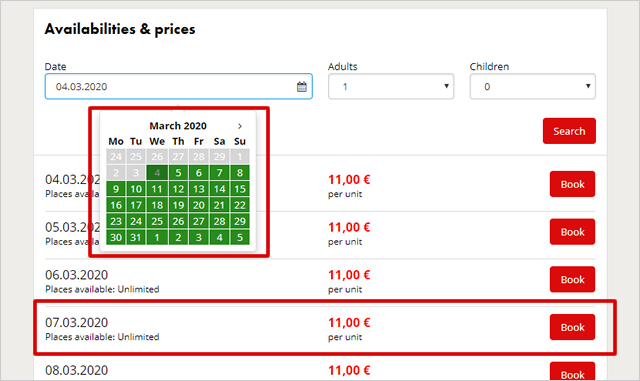Click the red Search button
Screen dimensions: 640x381
point(569,131)
